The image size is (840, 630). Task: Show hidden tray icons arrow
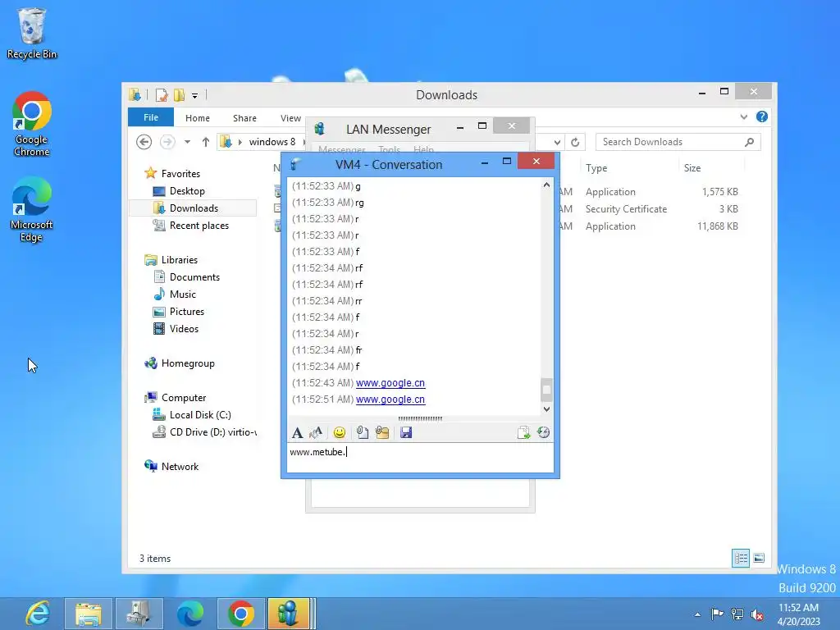click(697, 614)
